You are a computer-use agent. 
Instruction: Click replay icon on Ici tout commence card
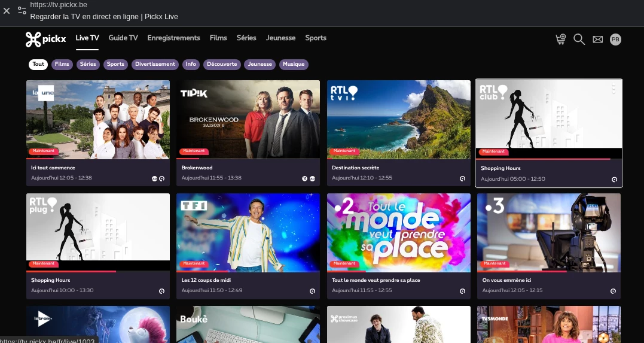pos(162,178)
